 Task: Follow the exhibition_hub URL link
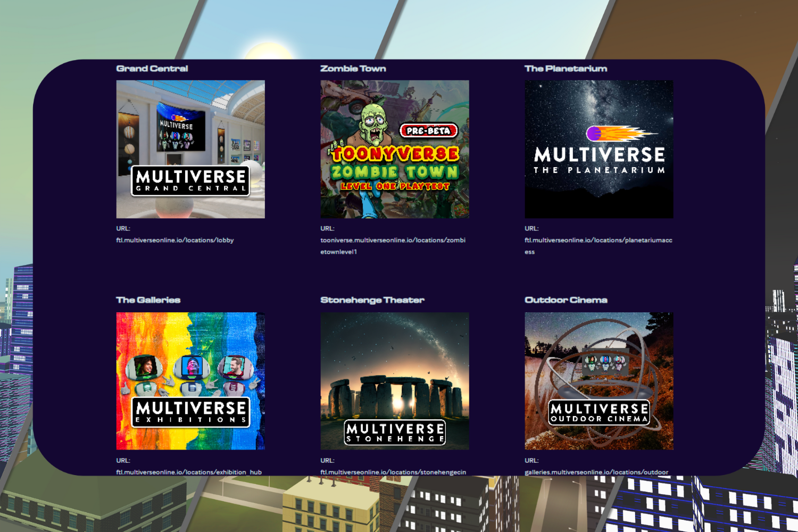point(189,472)
